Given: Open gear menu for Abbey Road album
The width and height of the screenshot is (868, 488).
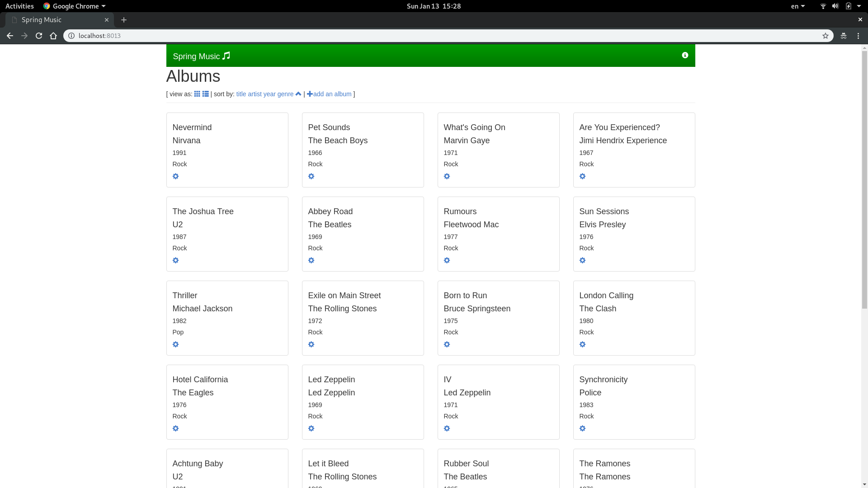Looking at the screenshot, I should coord(311,260).
